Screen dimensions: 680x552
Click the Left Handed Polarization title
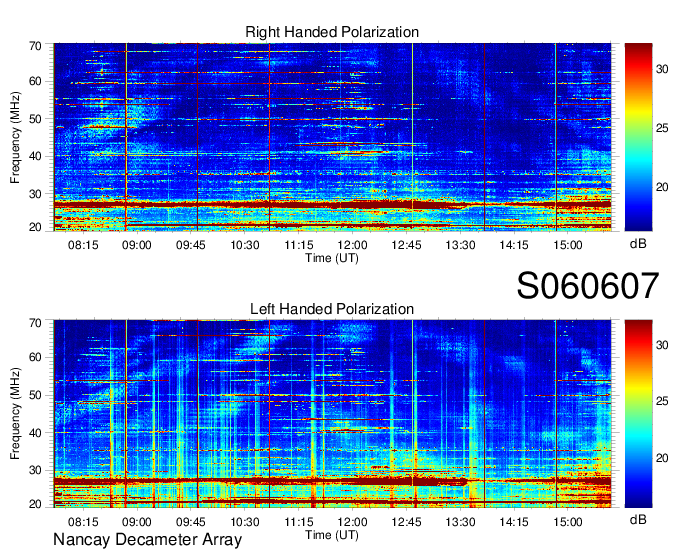pyautogui.click(x=332, y=309)
